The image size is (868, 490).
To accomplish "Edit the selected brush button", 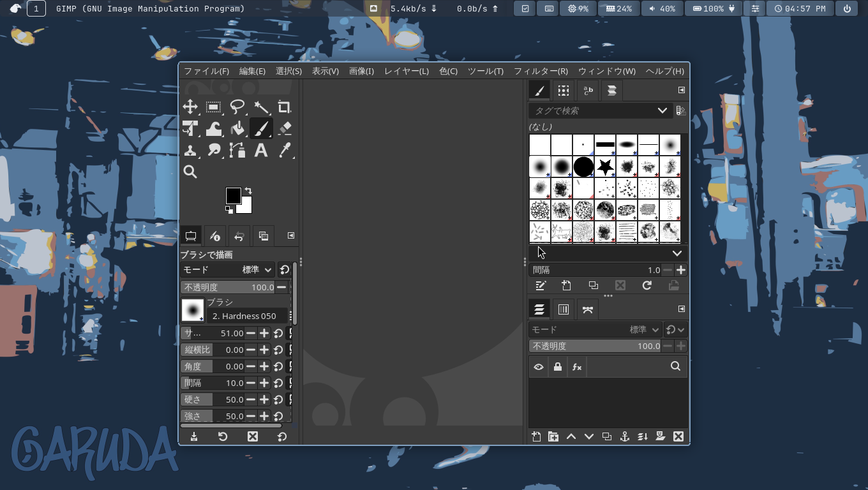I will tap(541, 285).
